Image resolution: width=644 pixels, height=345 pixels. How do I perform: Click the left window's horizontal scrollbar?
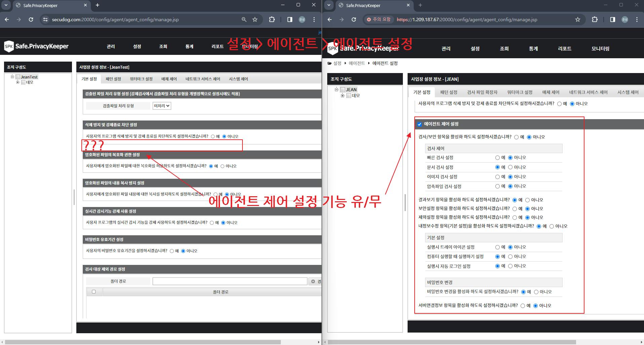pyautogui.click(x=143, y=342)
